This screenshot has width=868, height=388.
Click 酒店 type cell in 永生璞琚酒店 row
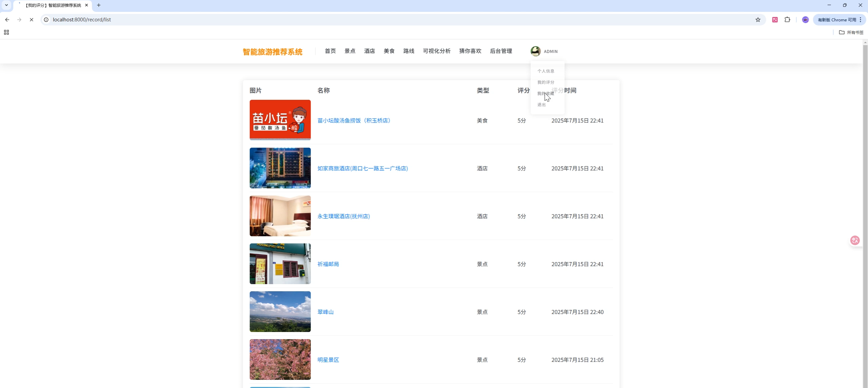click(482, 216)
